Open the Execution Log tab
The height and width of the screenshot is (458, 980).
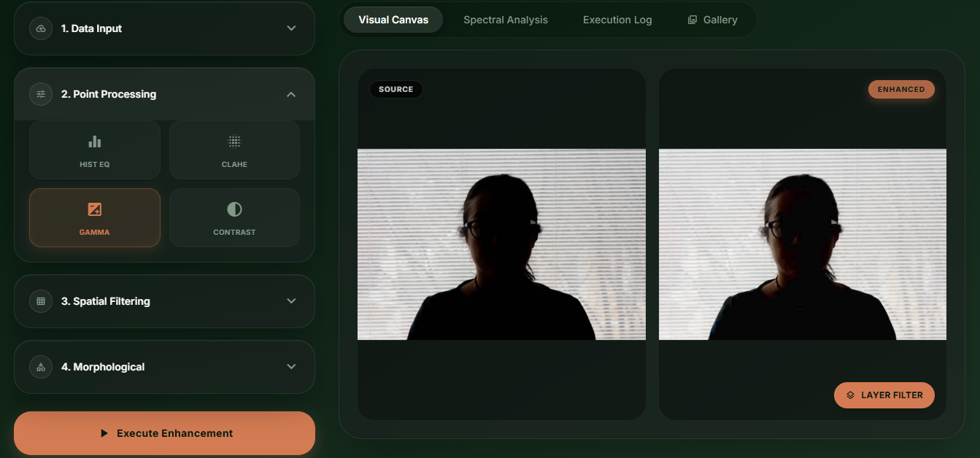point(617,20)
